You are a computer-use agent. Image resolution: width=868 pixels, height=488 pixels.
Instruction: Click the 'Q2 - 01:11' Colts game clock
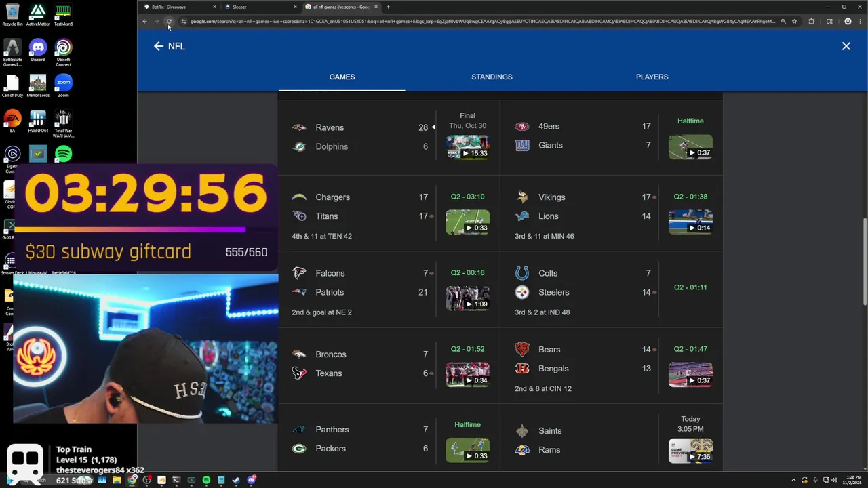690,287
